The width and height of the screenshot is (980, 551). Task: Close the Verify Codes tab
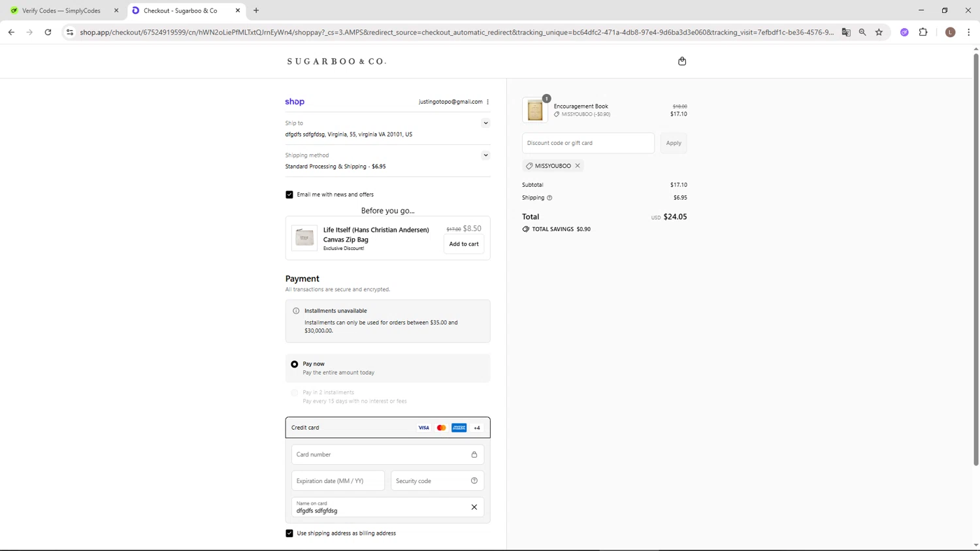coord(116,10)
